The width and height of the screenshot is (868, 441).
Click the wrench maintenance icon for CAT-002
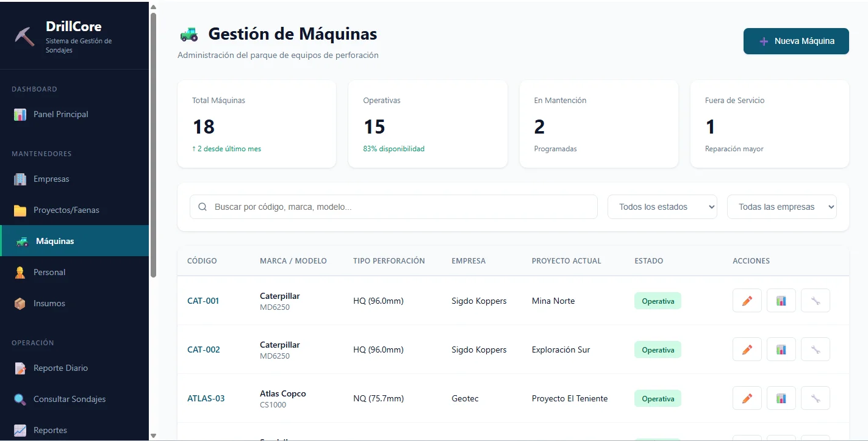815,349
